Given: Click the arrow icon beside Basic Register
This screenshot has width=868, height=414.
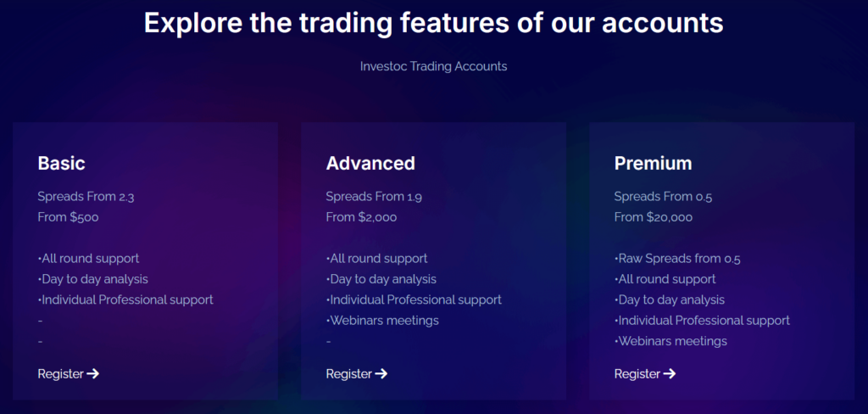Looking at the screenshot, I should coord(93,374).
